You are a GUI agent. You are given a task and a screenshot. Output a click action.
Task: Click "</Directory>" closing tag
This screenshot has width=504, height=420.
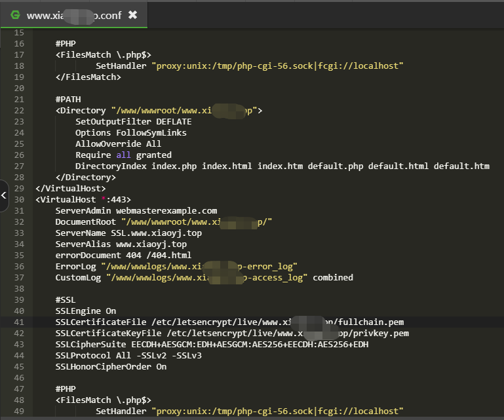tap(85, 178)
